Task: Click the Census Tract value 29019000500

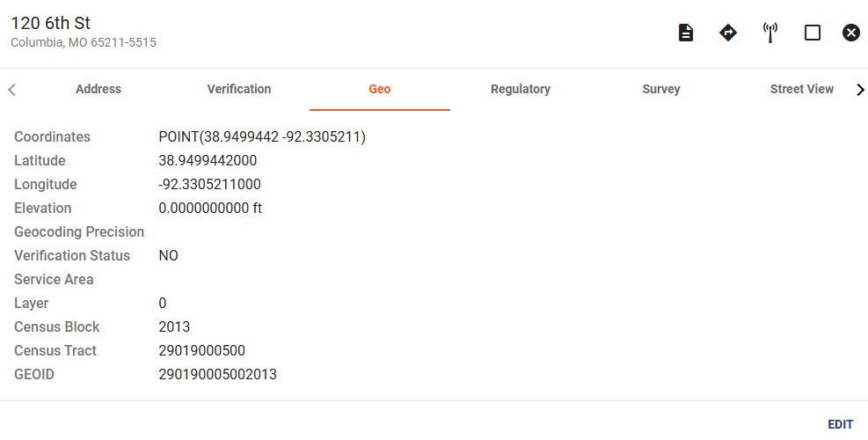Action: pos(201,351)
